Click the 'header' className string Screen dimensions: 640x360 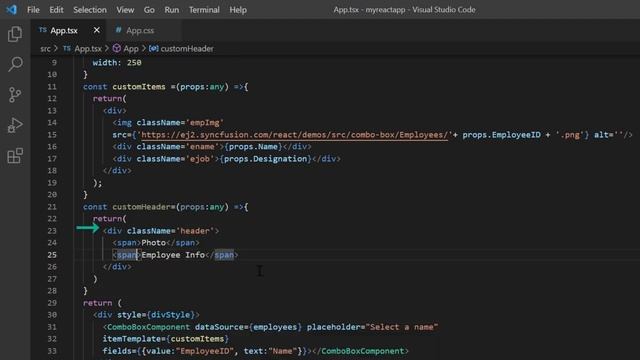pyautogui.click(x=195, y=231)
